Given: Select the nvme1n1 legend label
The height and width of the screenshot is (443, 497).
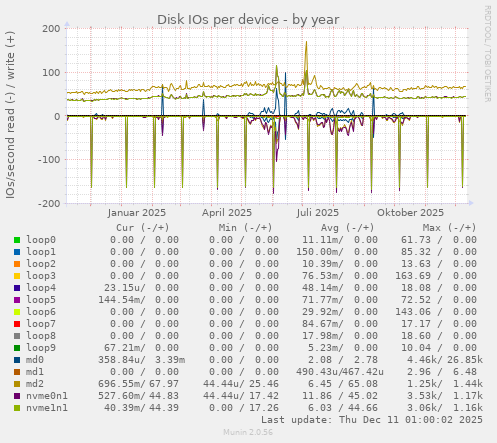Looking at the screenshot, I should [47, 408].
